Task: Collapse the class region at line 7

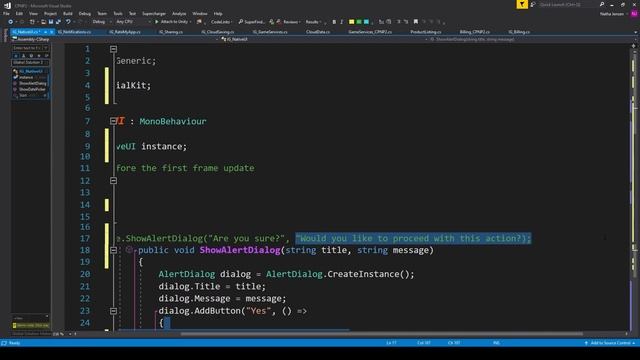Action: tap(113, 121)
